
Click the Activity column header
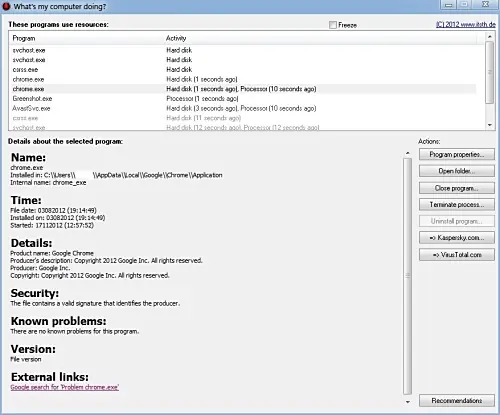(x=176, y=38)
